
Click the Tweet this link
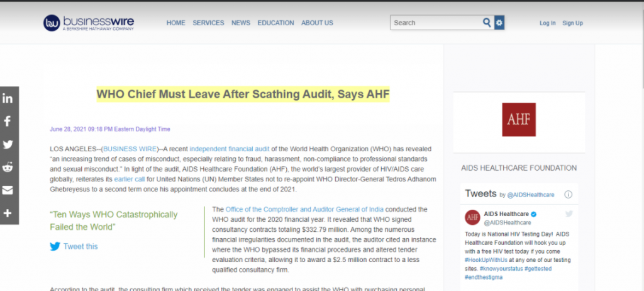(x=80, y=246)
